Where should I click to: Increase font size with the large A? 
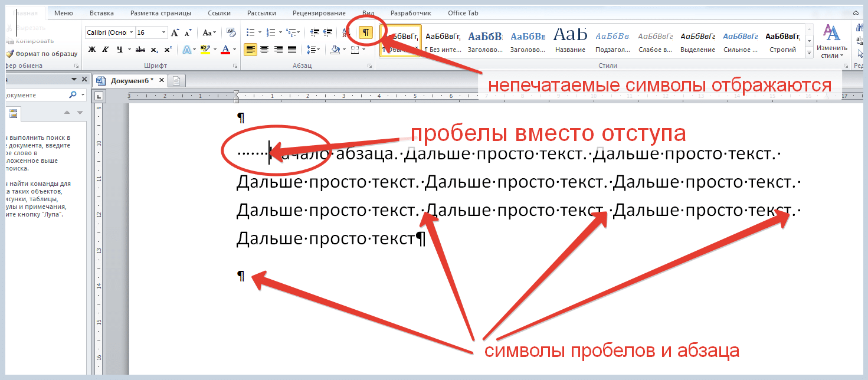[x=175, y=32]
